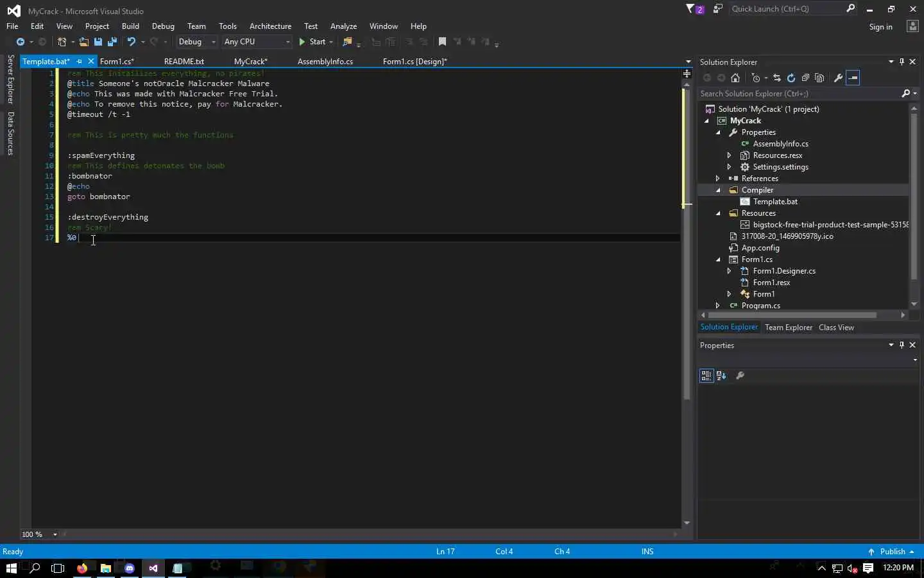The image size is (924, 578).
Task: Click the Save All icon
Action: pyautogui.click(x=112, y=42)
